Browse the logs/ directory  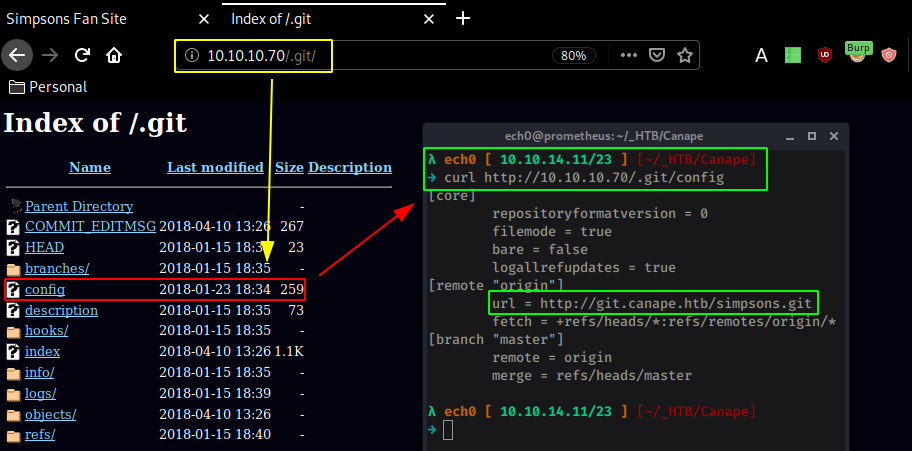pos(41,393)
